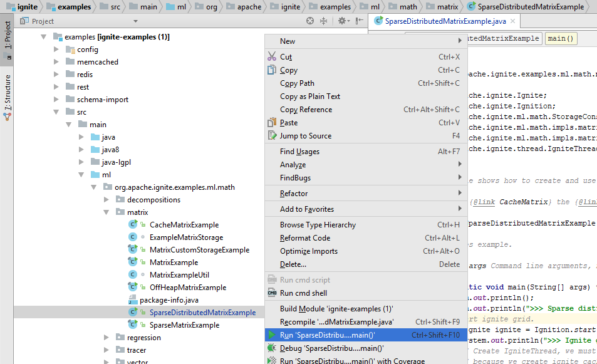Choose Copy Path from context menu

(x=366, y=83)
